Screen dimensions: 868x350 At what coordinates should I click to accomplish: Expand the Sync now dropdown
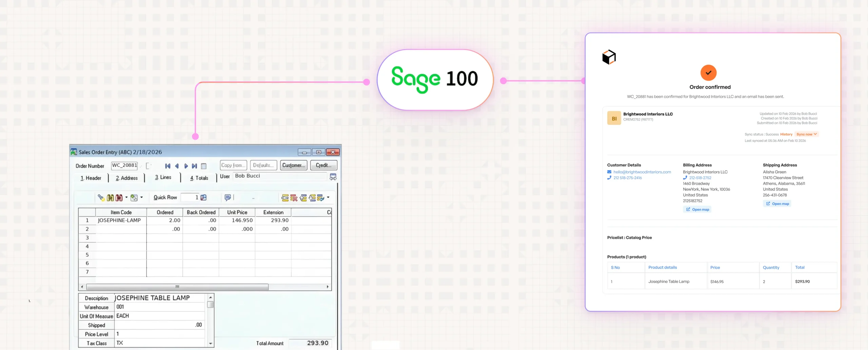click(x=807, y=134)
